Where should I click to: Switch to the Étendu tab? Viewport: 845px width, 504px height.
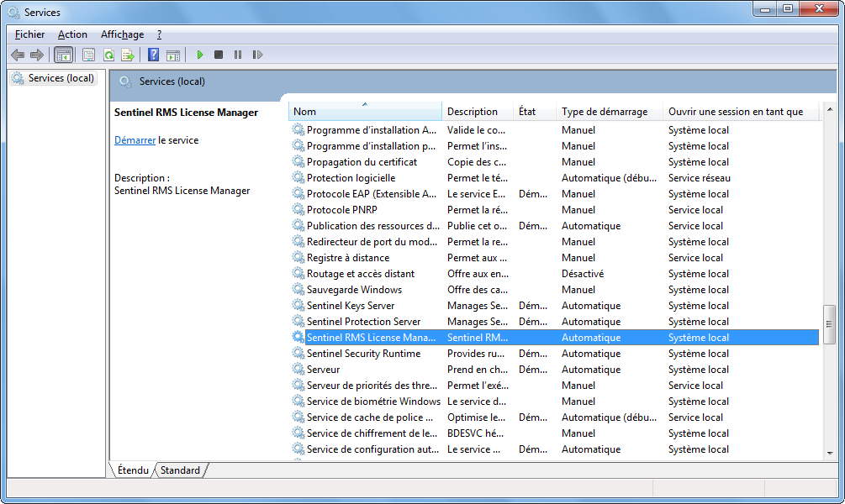click(x=133, y=470)
